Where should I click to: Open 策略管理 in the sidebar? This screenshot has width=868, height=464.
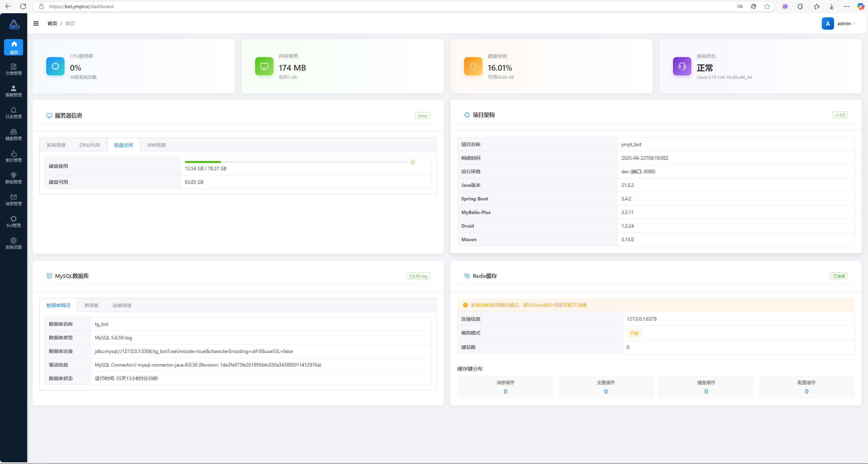point(14,91)
